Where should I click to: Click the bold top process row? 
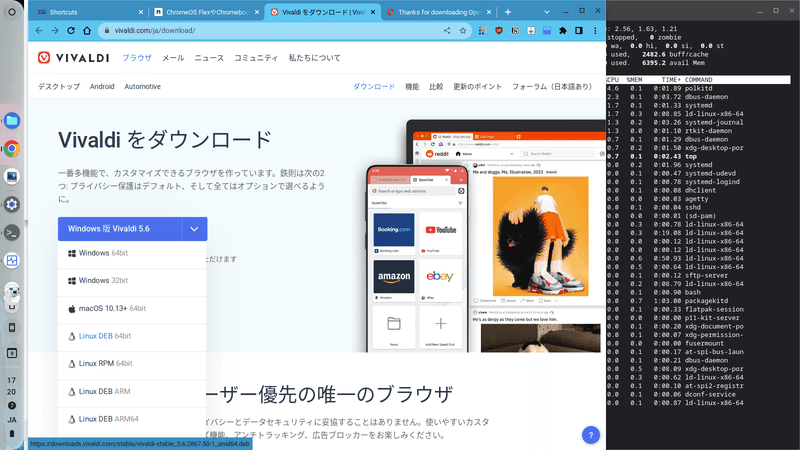pyautogui.click(x=698, y=156)
